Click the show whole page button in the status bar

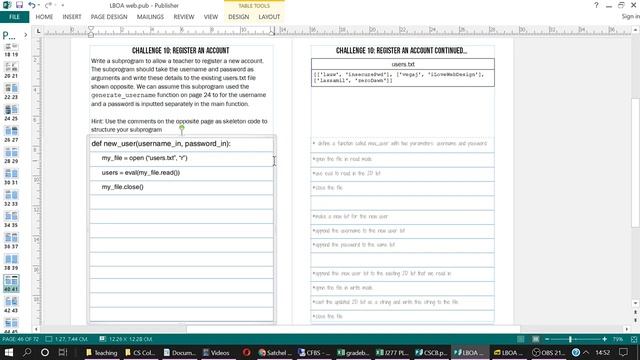634,339
